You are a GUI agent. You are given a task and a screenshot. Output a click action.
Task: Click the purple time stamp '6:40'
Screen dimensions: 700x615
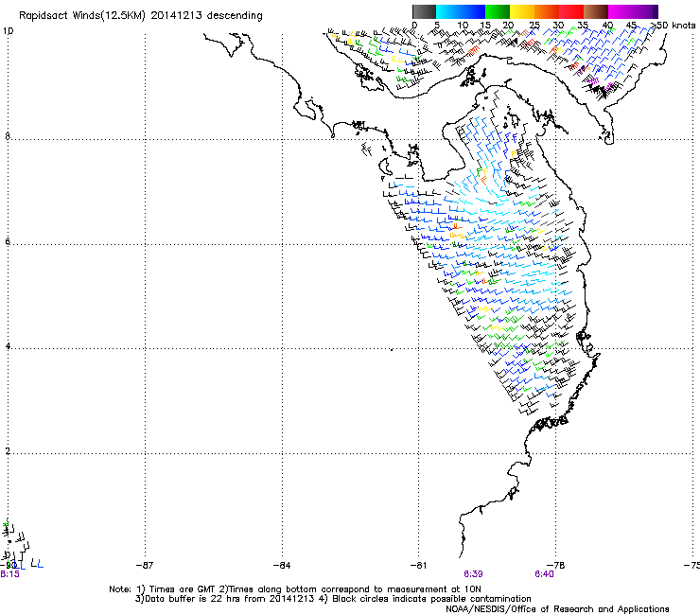[544, 574]
